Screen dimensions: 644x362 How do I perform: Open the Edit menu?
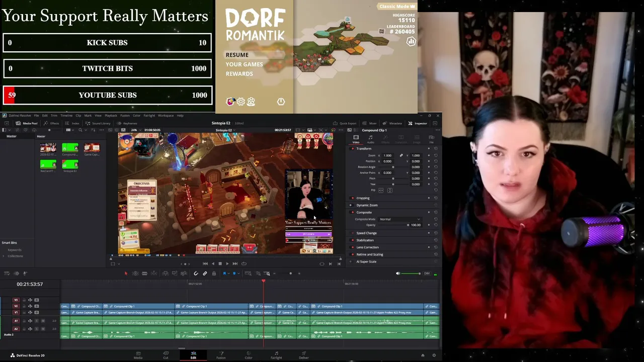click(x=45, y=116)
